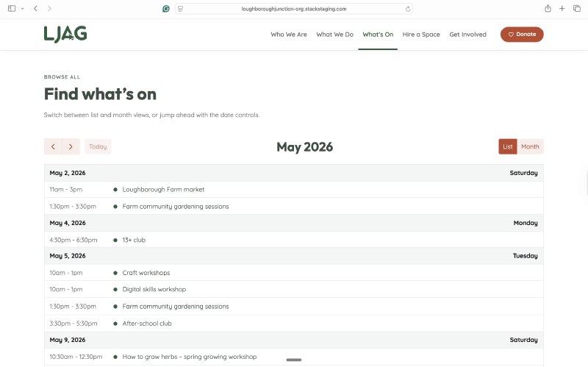Open the page settings icon in address bar

(180, 9)
